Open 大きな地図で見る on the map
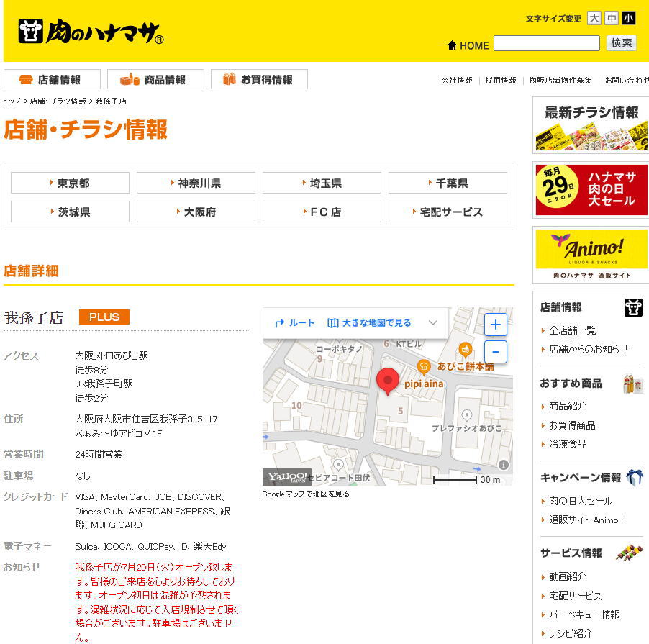Viewport: 649px width, 644px height. tap(369, 323)
